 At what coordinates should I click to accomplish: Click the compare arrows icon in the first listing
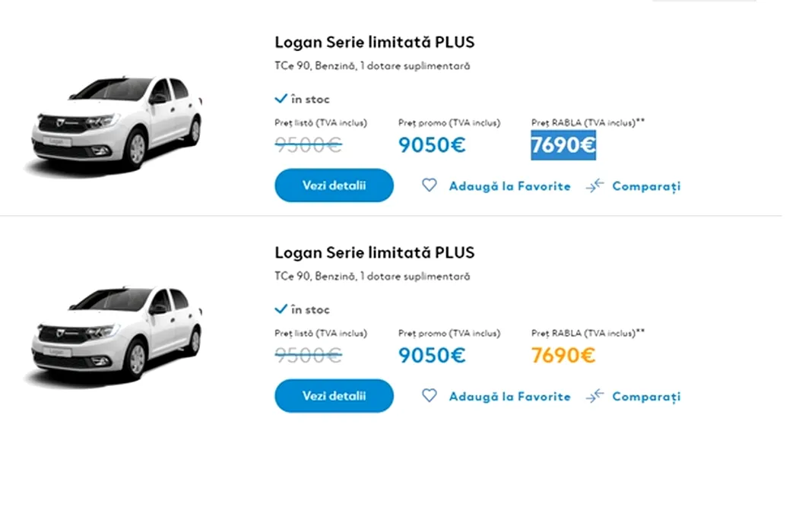[594, 185]
